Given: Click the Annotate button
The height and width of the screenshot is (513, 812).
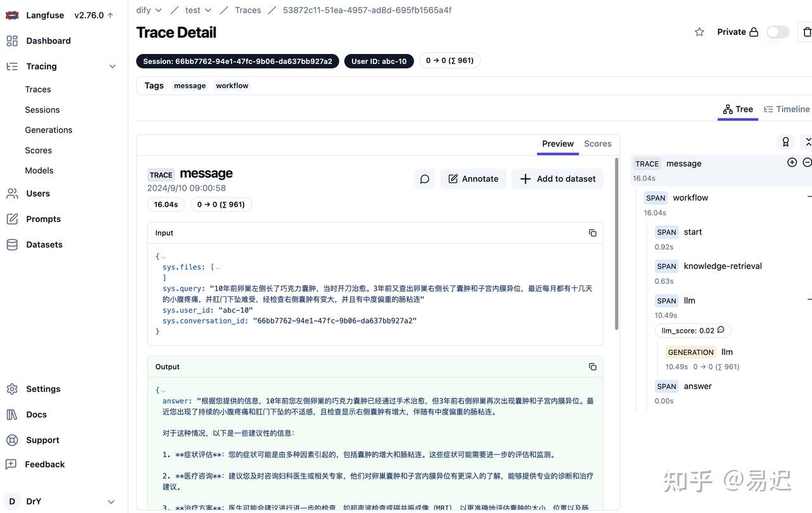Looking at the screenshot, I should (x=473, y=179).
